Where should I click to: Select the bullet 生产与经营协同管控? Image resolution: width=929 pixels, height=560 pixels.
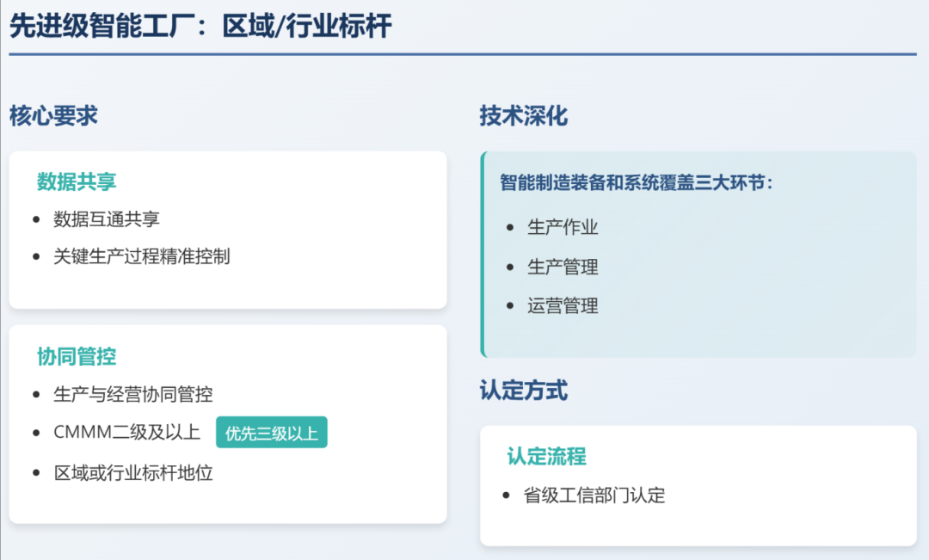[x=133, y=394]
